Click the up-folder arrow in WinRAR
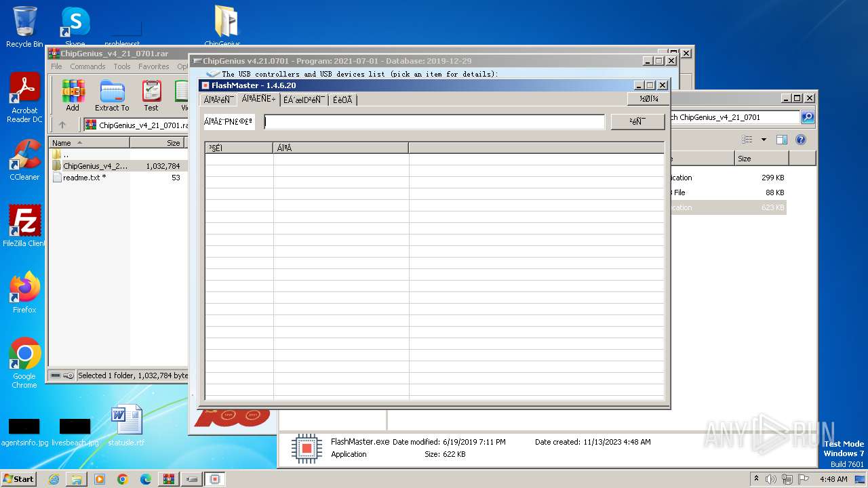Screen dimensions: 868x488 pos(62,125)
